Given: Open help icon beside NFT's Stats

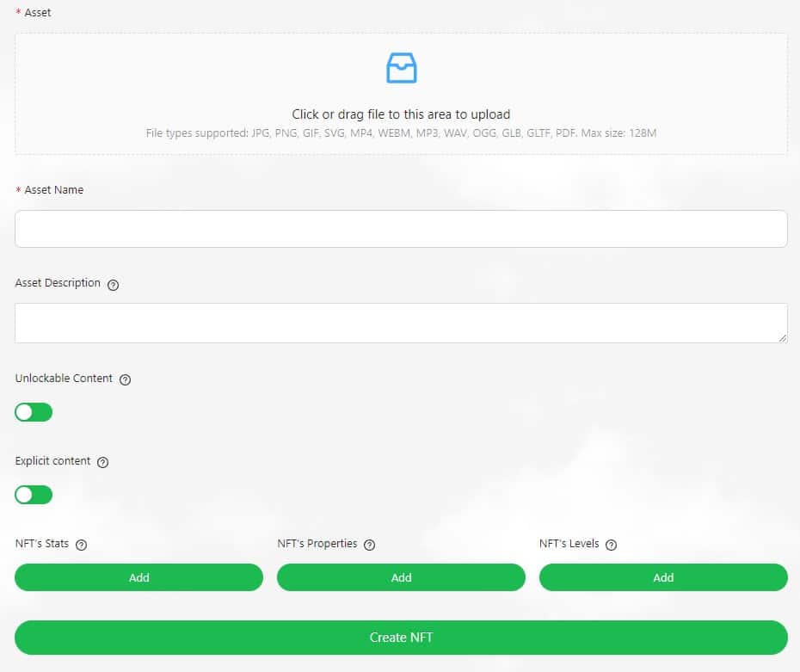Looking at the screenshot, I should (x=81, y=545).
